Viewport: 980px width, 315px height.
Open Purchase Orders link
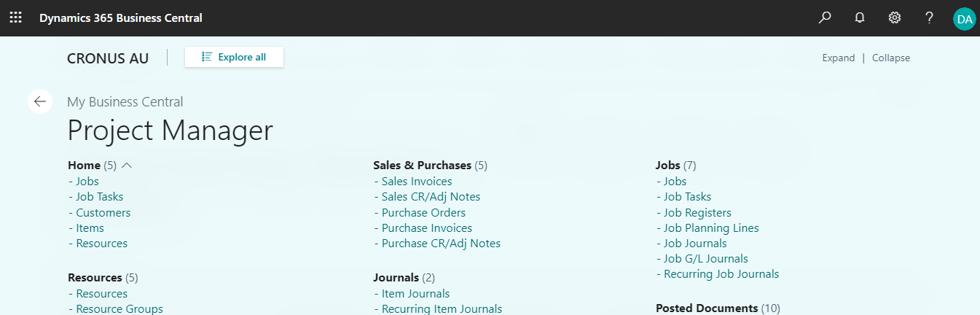[x=423, y=213]
